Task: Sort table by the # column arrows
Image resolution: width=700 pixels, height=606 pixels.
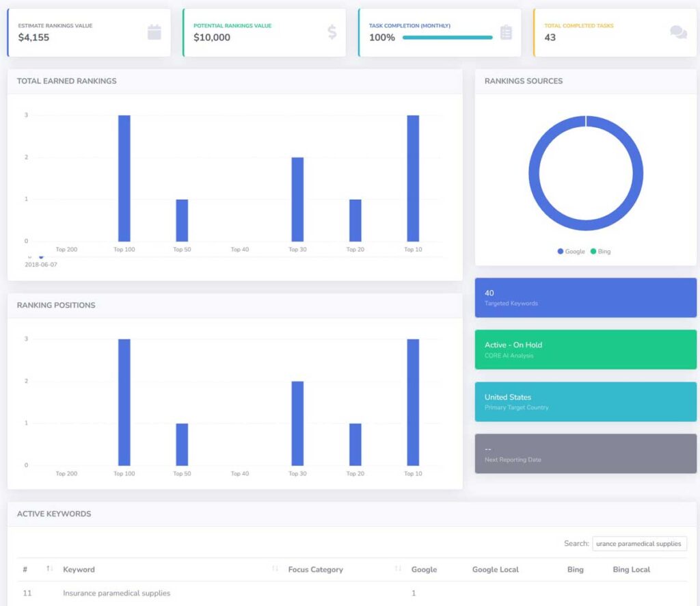Action: 49,569
